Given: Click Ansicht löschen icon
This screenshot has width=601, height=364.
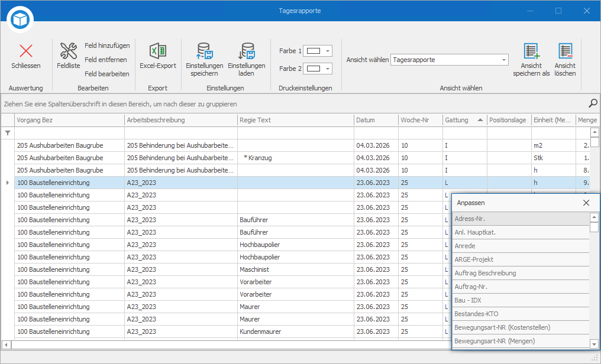Looking at the screenshot, I should click(566, 51).
